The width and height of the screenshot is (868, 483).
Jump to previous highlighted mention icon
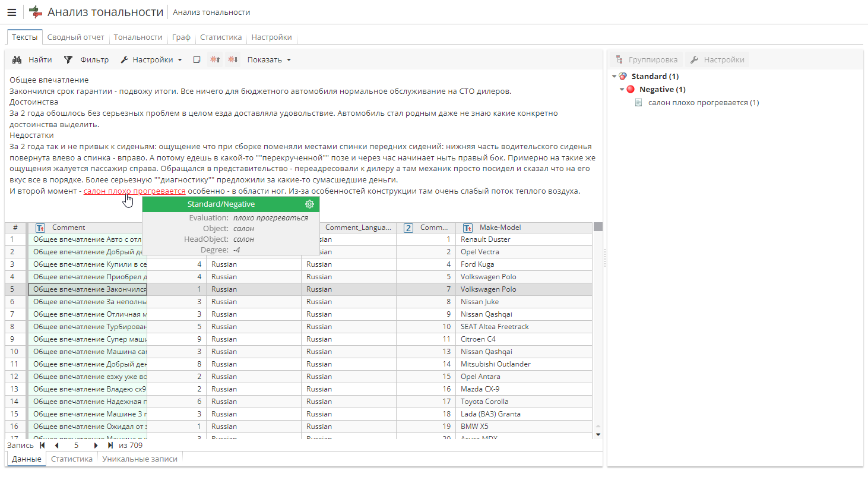(215, 60)
